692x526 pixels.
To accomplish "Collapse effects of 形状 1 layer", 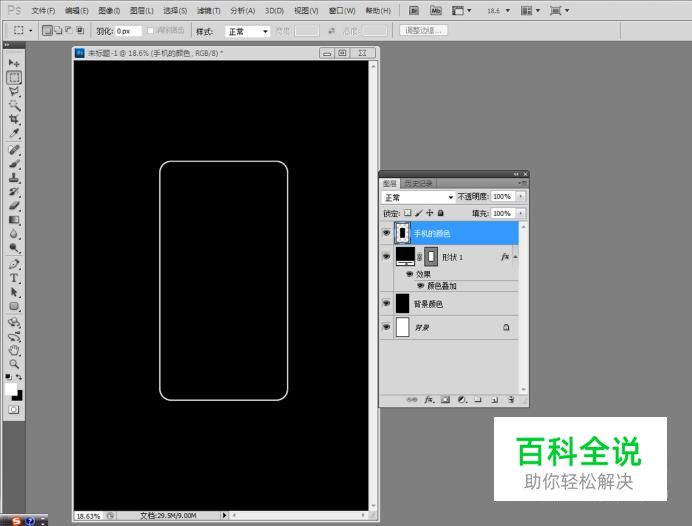I will 515,257.
